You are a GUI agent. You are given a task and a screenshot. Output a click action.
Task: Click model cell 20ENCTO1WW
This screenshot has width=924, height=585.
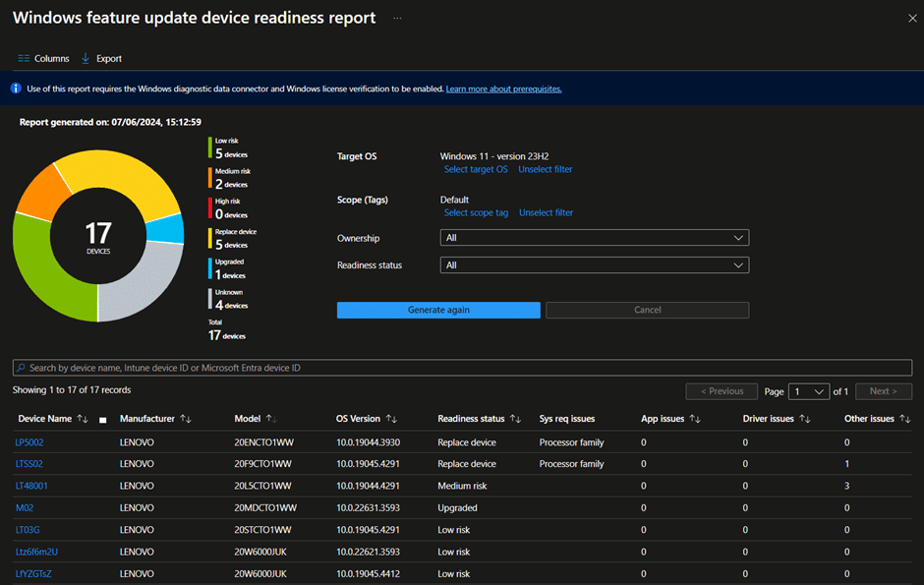(x=264, y=442)
